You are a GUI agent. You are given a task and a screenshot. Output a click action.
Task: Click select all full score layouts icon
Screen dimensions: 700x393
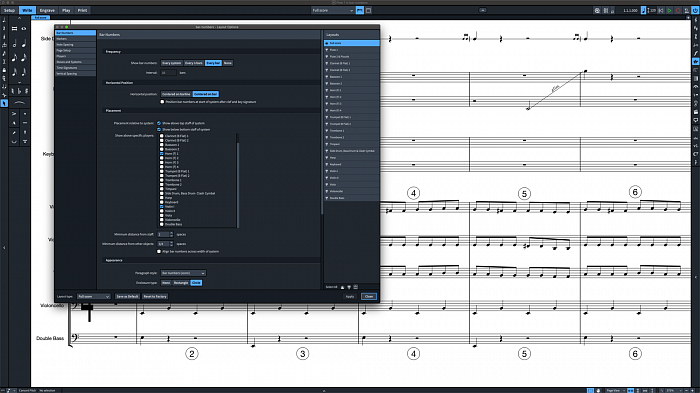(x=342, y=287)
